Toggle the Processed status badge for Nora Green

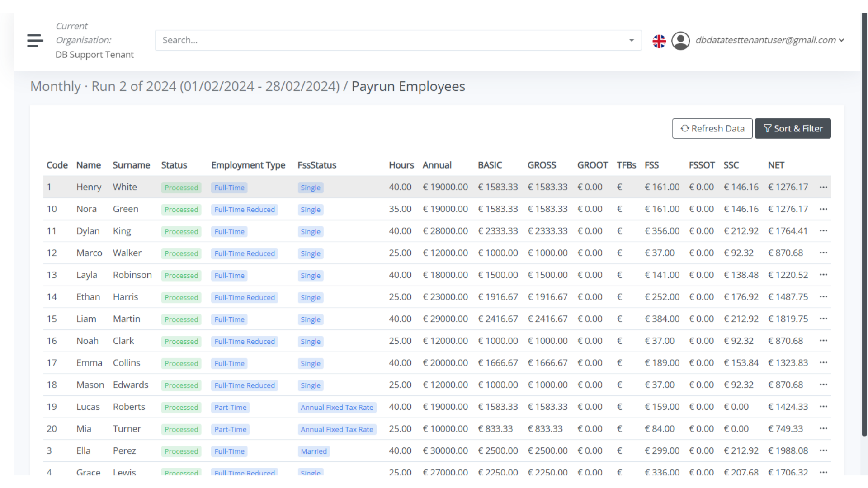pyautogui.click(x=181, y=209)
